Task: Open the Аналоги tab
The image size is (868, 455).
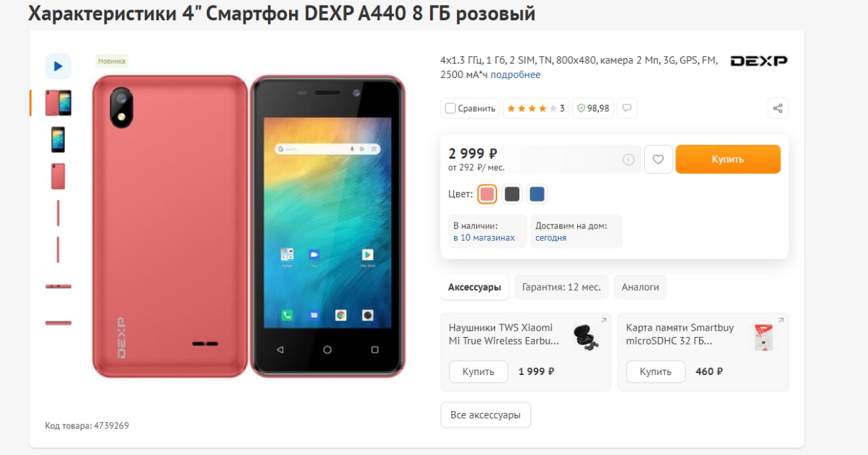Action: (x=641, y=287)
